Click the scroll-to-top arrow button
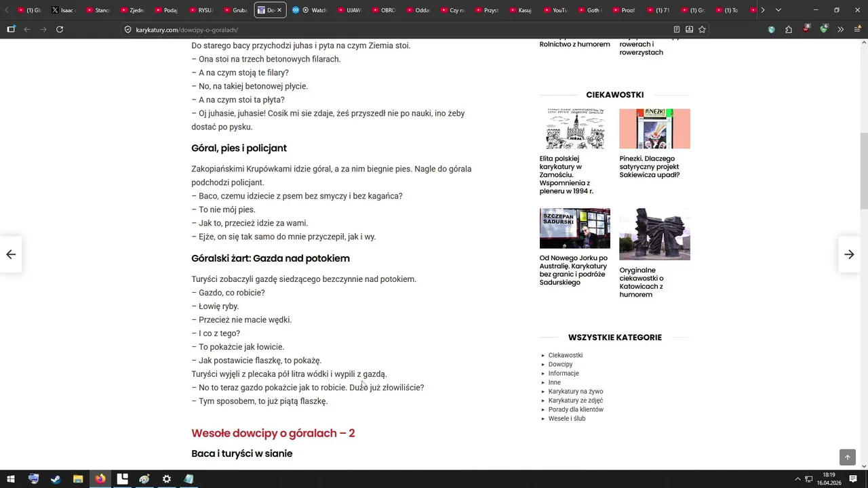 (x=848, y=457)
